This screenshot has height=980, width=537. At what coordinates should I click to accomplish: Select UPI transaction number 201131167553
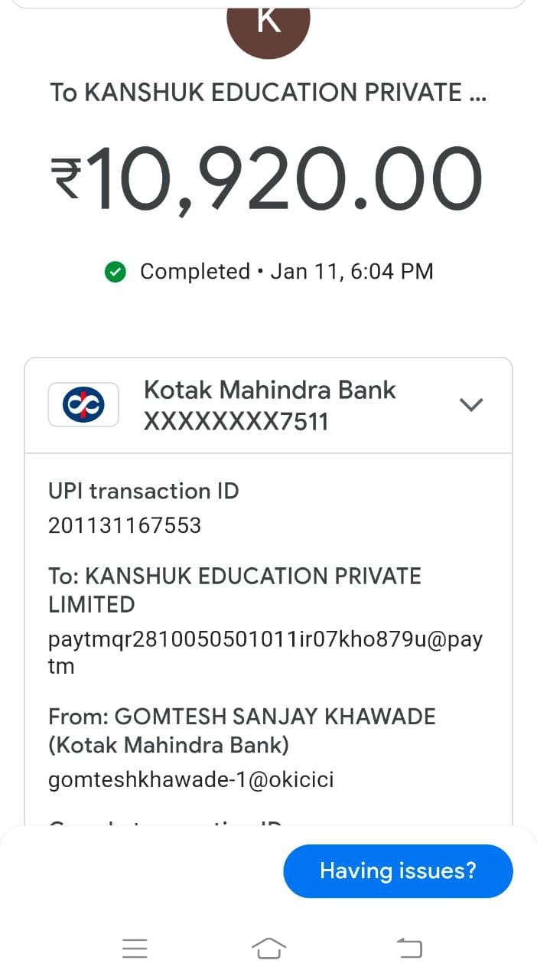(125, 526)
